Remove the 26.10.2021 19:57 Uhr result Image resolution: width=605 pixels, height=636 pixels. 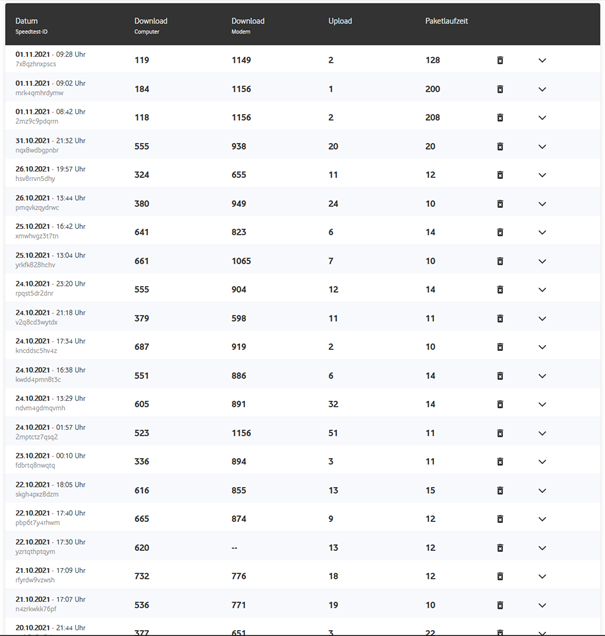coord(500,175)
